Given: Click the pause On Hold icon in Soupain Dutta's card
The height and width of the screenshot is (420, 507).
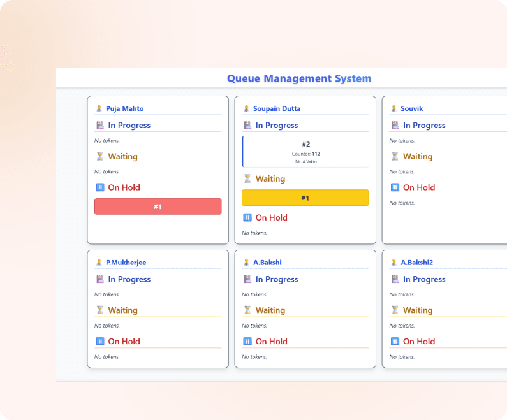Looking at the screenshot, I should pos(247,217).
